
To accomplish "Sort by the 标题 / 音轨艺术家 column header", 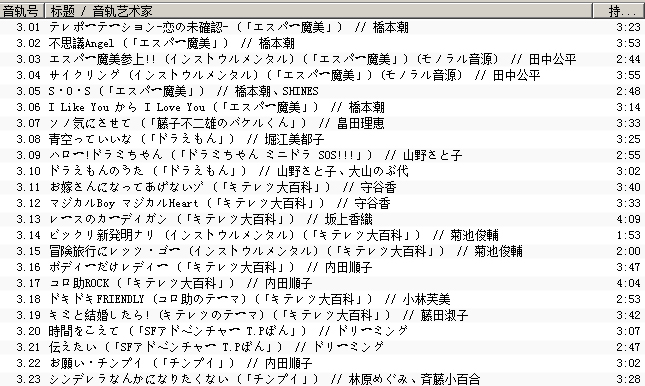I will pyautogui.click(x=318, y=11).
